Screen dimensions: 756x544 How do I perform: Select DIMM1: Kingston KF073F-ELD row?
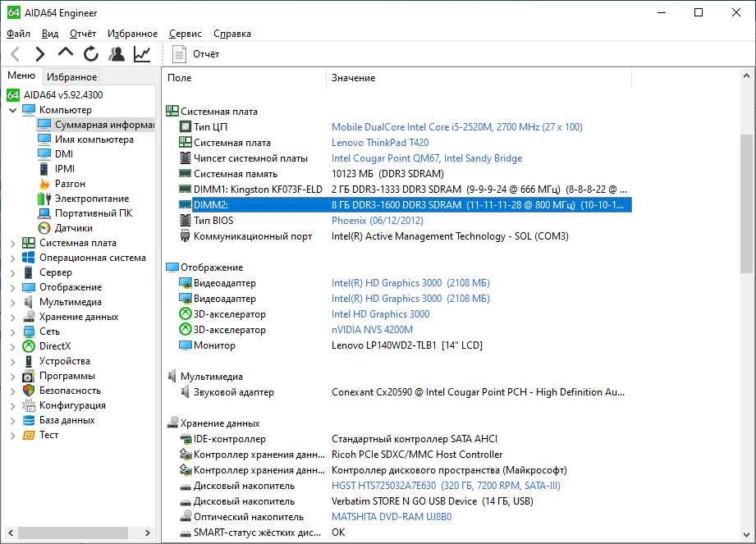pos(405,190)
